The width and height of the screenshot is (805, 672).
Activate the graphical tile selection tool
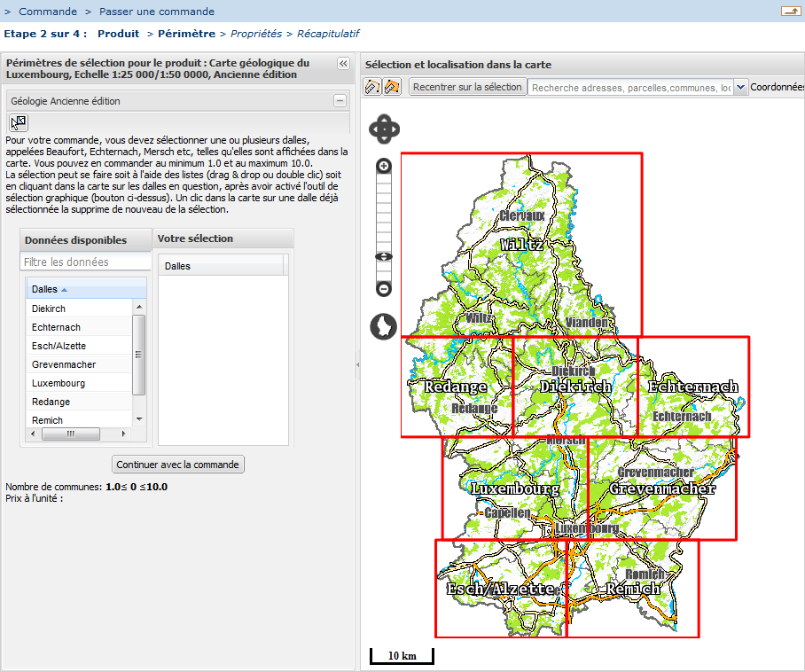pos(19,122)
